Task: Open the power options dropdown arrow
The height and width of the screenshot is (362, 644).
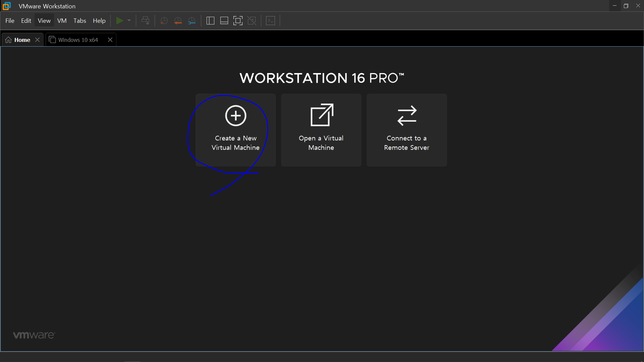Action: click(129, 21)
